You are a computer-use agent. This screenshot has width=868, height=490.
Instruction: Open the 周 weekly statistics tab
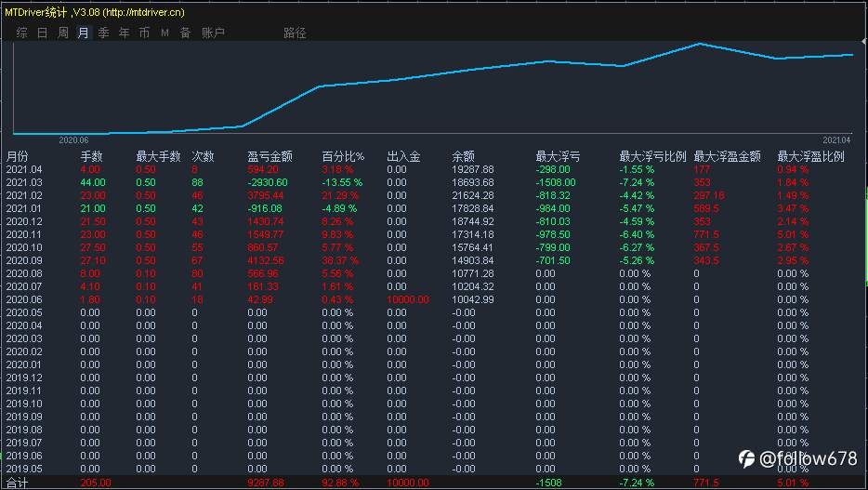point(63,33)
